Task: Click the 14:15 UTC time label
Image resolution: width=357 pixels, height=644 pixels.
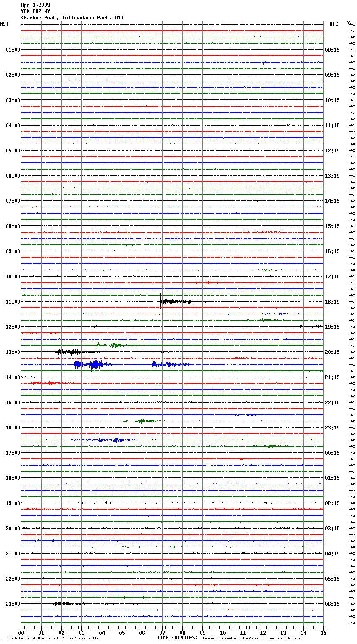Action: coord(332,201)
